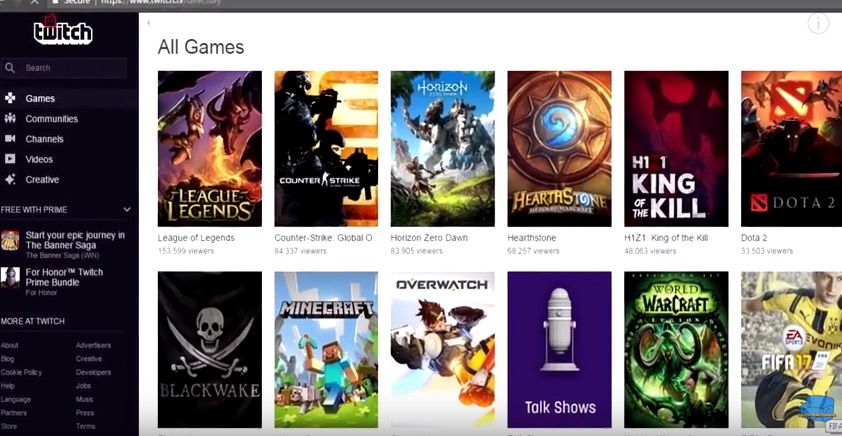
Task: Click the Help footer link
Action: click(x=8, y=386)
